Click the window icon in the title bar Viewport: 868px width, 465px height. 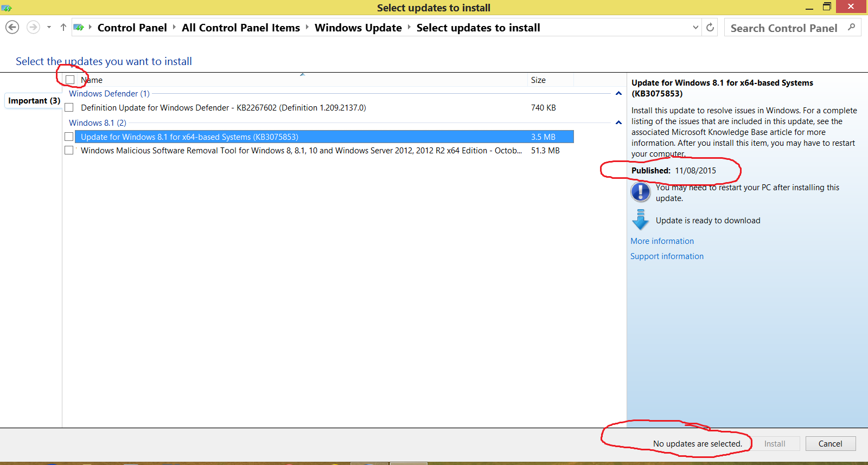click(7, 8)
